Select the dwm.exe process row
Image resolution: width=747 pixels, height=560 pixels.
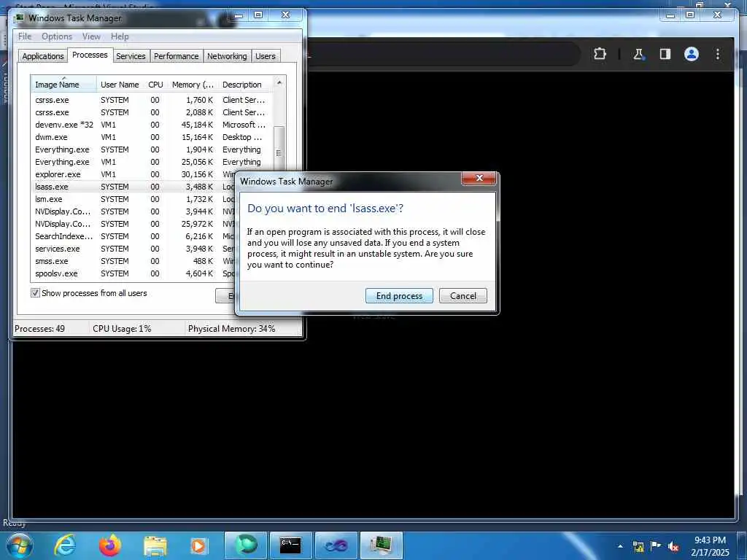(x=152, y=137)
